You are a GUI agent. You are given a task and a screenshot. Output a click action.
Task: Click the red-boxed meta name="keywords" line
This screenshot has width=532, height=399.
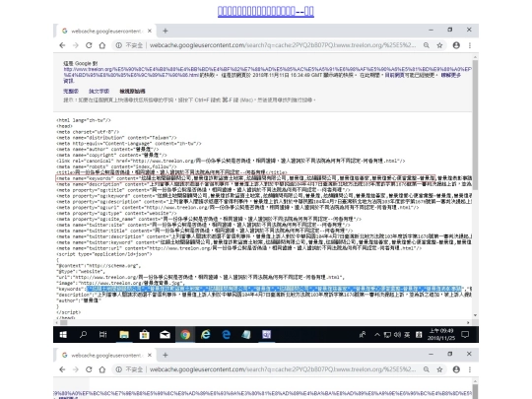(x=245, y=178)
